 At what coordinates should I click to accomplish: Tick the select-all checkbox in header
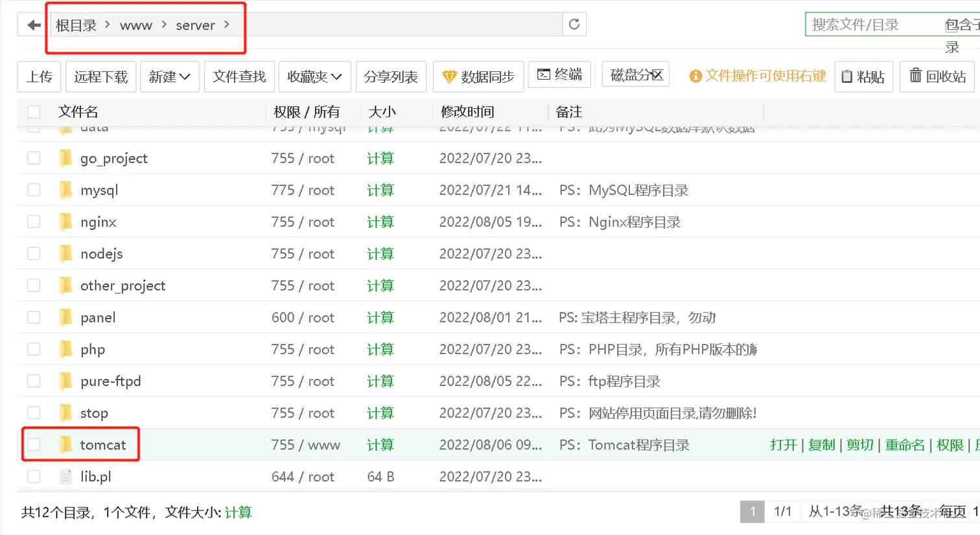tap(34, 112)
